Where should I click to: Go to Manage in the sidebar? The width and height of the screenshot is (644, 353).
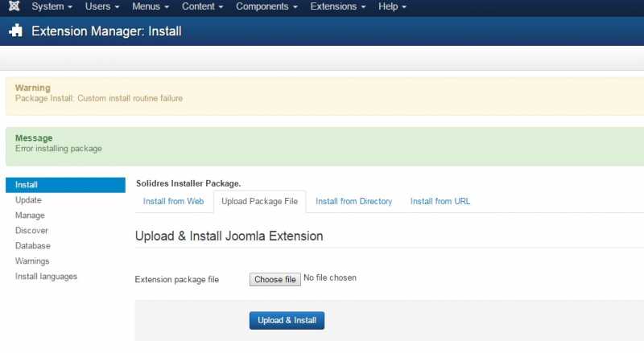(30, 215)
